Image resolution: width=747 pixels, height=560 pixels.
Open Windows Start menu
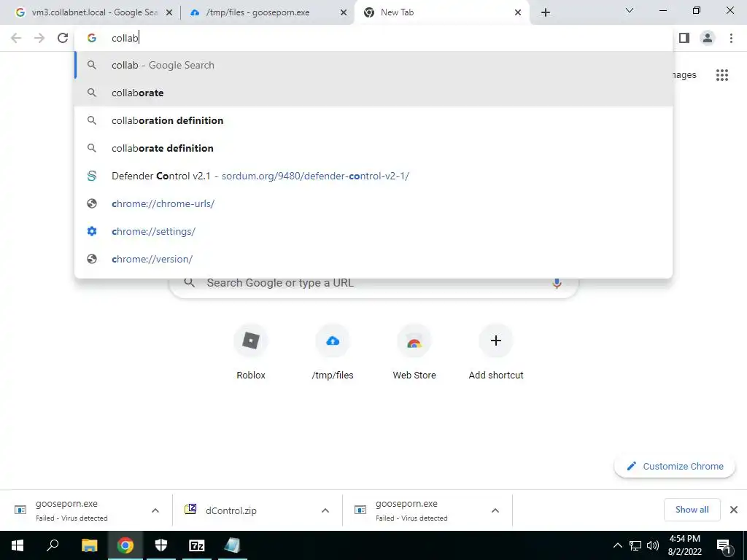coord(18,545)
